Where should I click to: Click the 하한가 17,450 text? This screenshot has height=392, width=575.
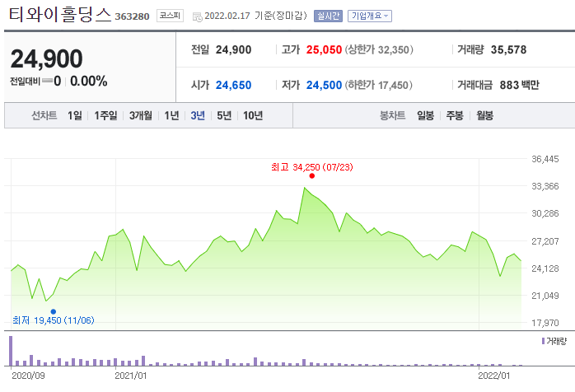pos(378,86)
